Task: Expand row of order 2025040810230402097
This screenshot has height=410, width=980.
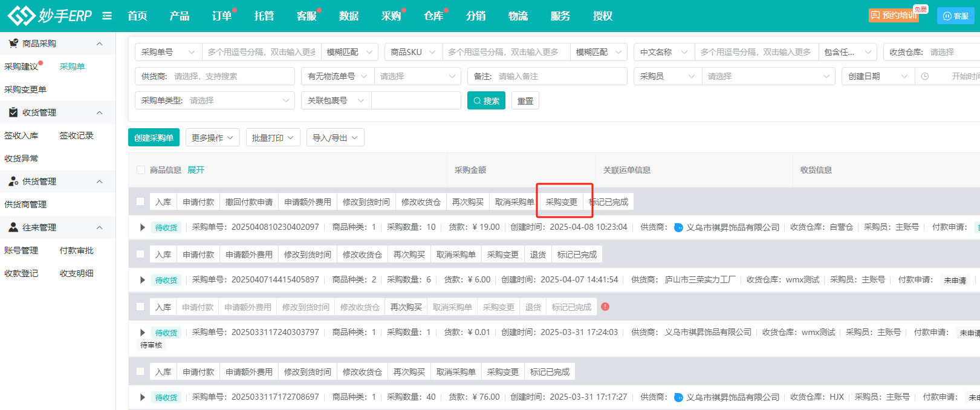Action: pos(143,227)
